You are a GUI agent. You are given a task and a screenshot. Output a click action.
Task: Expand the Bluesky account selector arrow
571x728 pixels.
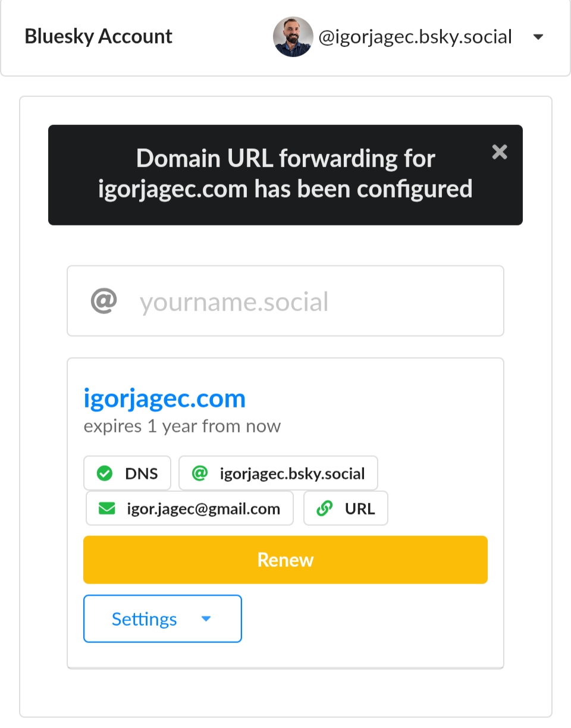pyautogui.click(x=538, y=37)
